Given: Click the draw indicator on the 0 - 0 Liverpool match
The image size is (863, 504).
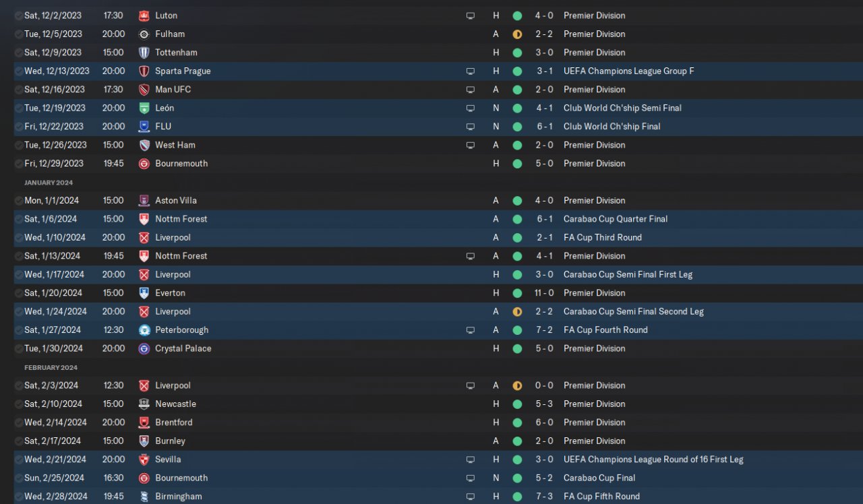Looking at the screenshot, I should click(517, 385).
